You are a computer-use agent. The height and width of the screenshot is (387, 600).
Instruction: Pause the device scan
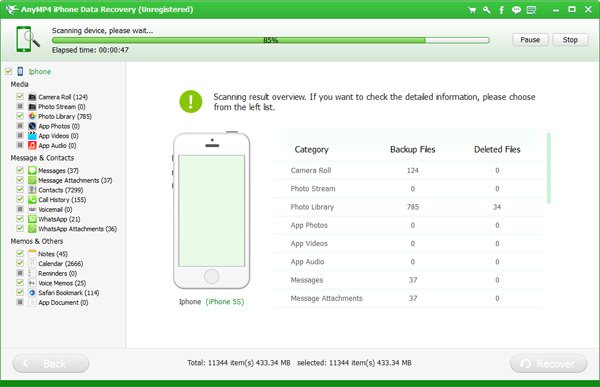point(530,40)
